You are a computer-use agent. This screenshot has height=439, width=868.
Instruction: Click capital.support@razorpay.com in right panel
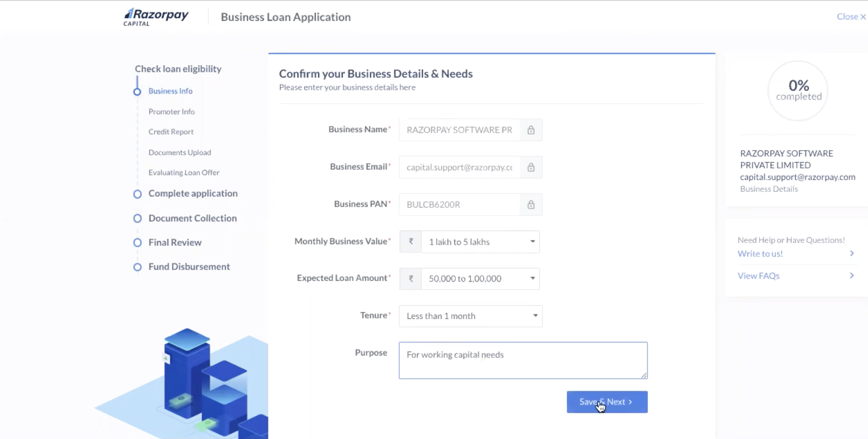[x=798, y=177]
